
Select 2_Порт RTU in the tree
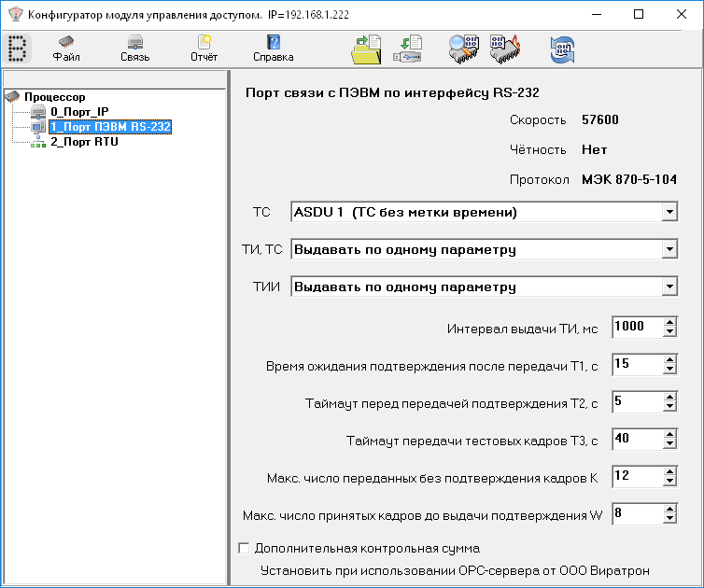coord(84,142)
